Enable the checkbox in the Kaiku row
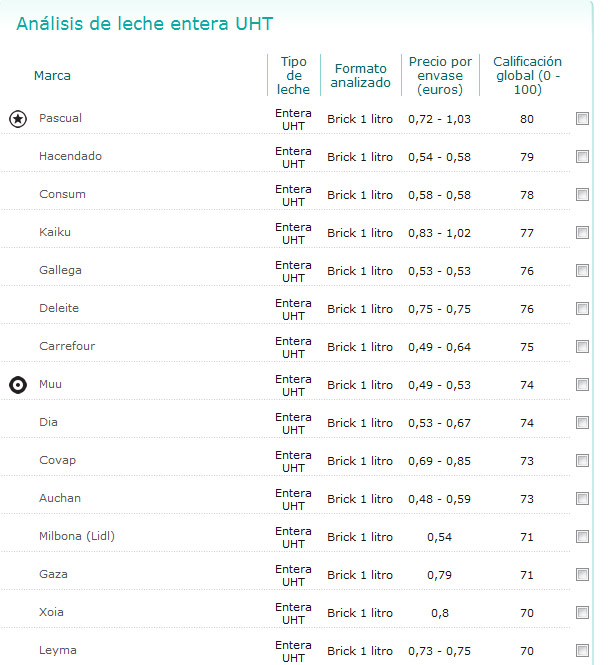This screenshot has height=665, width=608. pos(582,233)
